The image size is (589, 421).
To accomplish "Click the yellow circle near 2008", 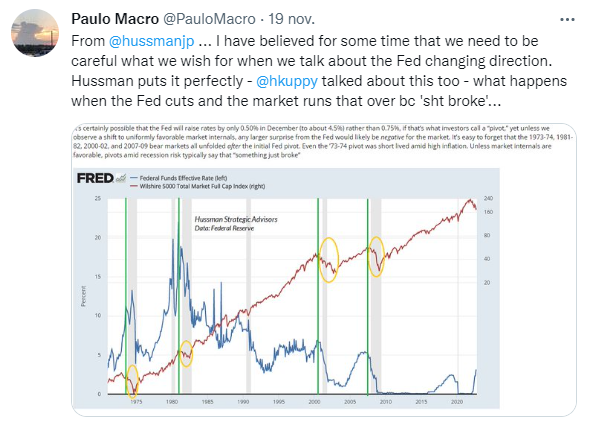I will (x=376, y=257).
